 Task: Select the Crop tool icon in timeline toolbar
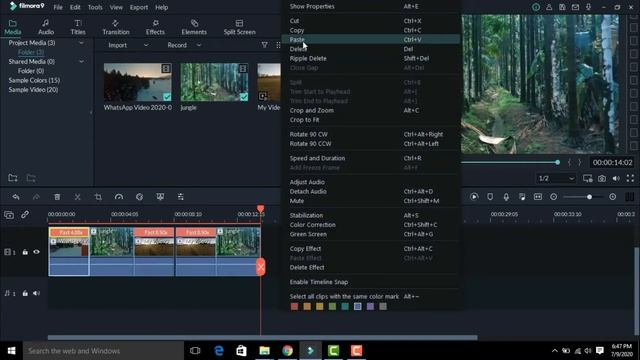[98, 197]
